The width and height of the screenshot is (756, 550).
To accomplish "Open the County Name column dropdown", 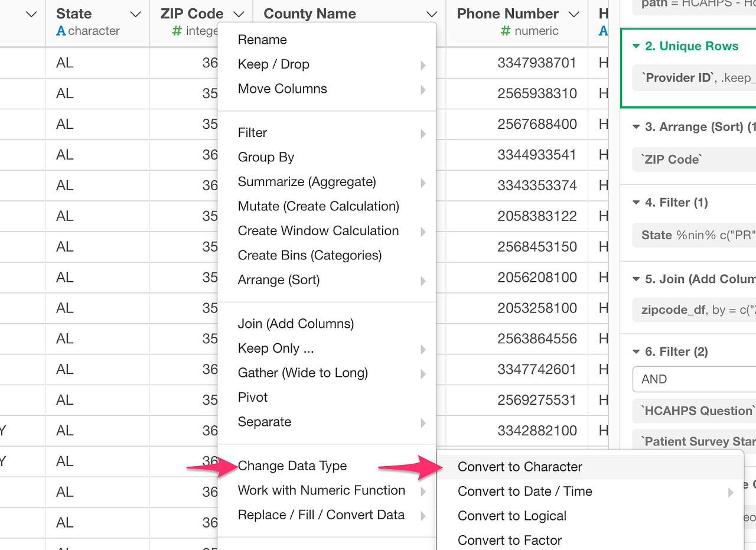I will point(431,13).
